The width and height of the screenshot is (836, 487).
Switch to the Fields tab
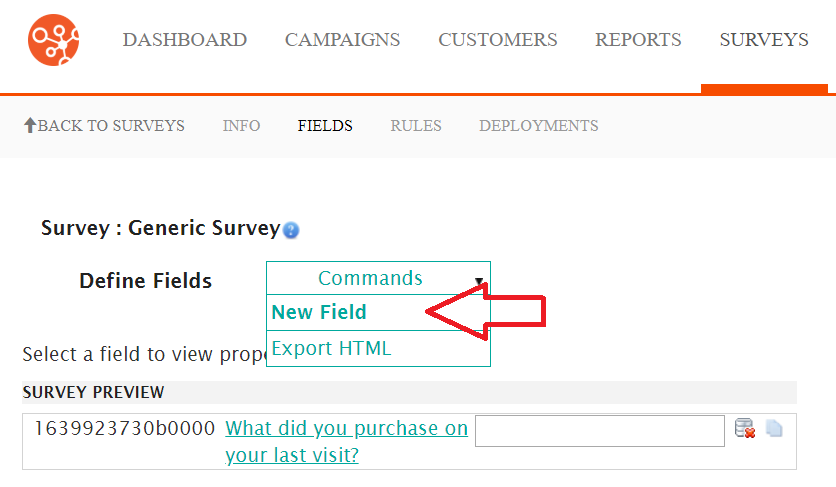pyautogui.click(x=325, y=126)
